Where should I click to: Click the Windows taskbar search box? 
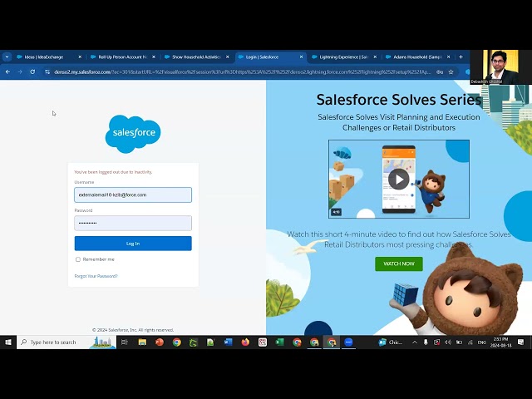[66, 342]
